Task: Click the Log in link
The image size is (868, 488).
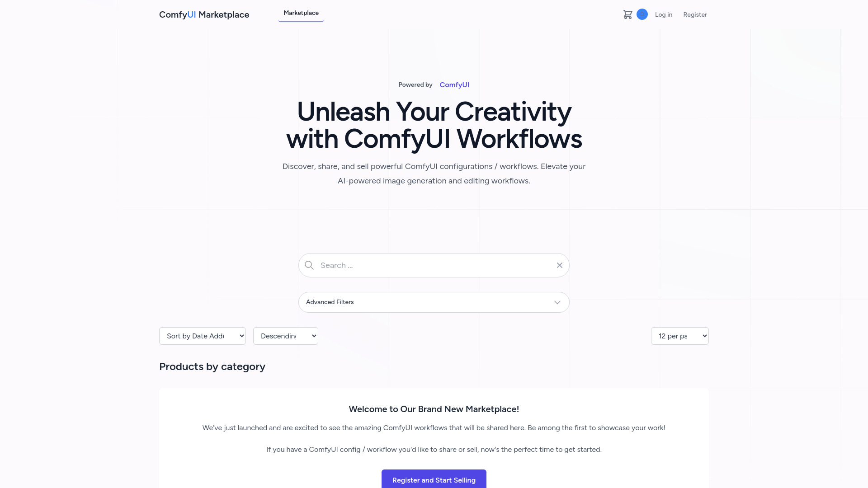Action: click(x=664, y=14)
